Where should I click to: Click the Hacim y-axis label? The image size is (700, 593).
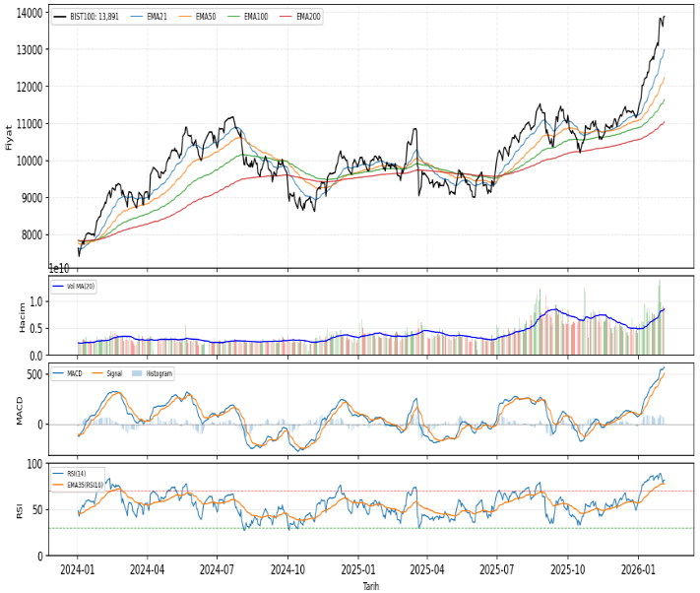coord(9,317)
